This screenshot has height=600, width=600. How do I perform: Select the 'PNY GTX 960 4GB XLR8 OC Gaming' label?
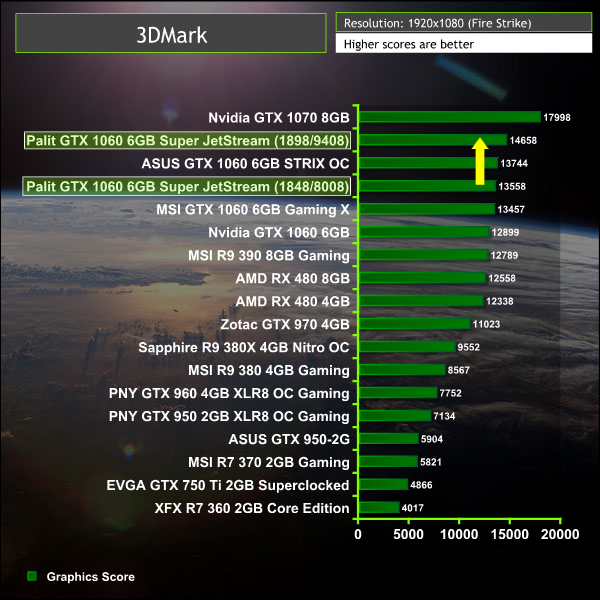[229, 393]
